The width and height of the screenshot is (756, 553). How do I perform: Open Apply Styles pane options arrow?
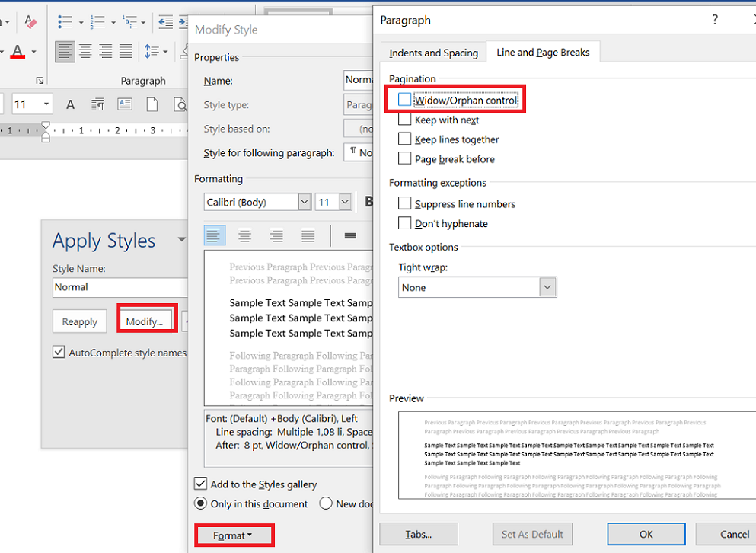181,239
